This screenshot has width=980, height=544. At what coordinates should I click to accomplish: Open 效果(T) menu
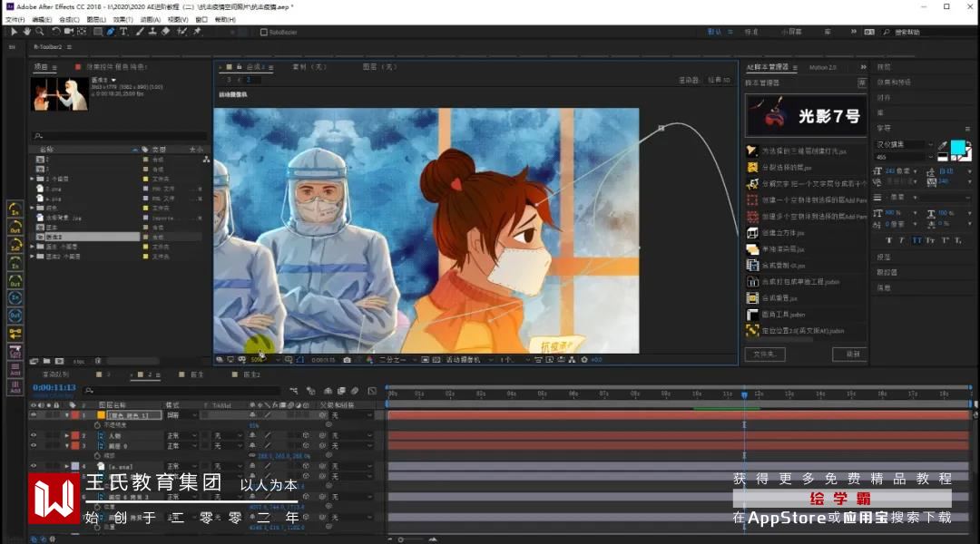coord(123,19)
